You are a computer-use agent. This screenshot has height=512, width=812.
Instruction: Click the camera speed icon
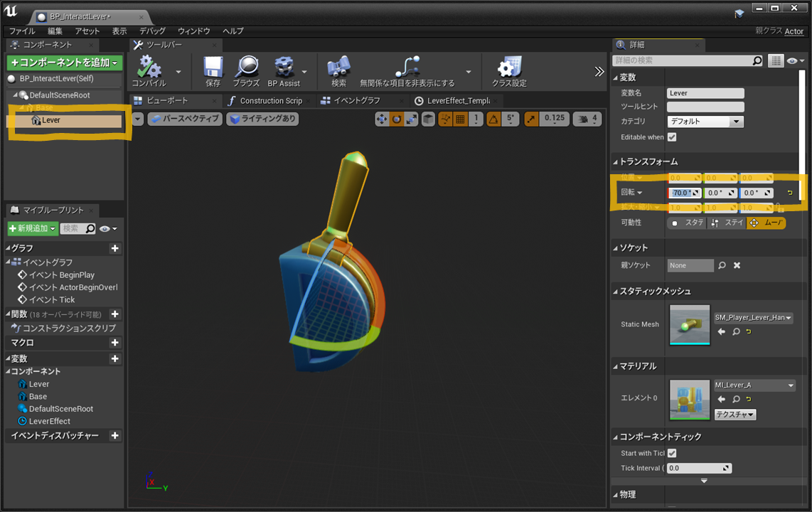click(583, 119)
